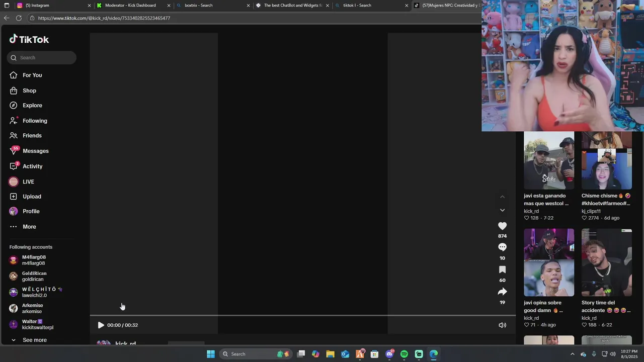Screen dimensions: 644x362
Task: Open 'Chisme chisme' video thumbnail
Action: click(x=607, y=160)
